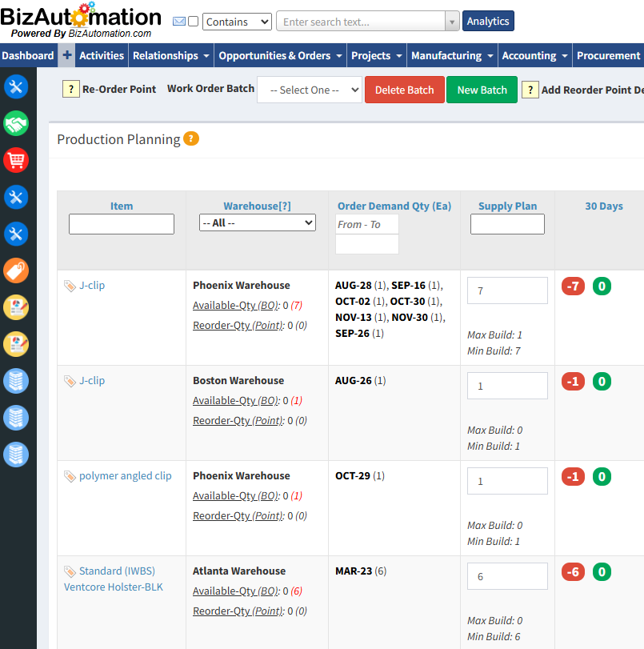
Task: Click Reorder-Qty (Point) link in Boston Warehouse row
Action: tap(239, 420)
